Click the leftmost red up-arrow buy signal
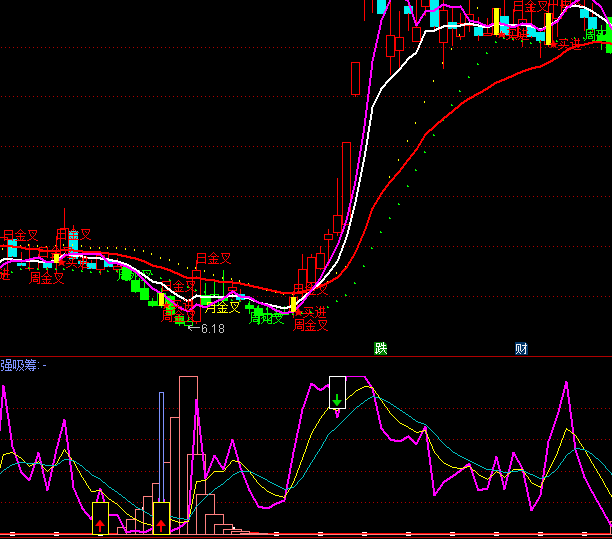612x539 pixels. click(100, 519)
